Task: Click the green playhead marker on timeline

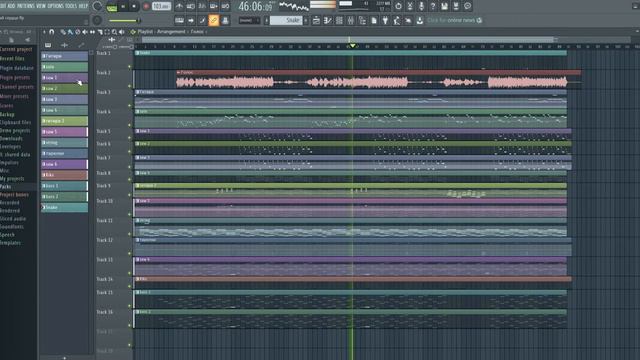Action: [x=353, y=46]
